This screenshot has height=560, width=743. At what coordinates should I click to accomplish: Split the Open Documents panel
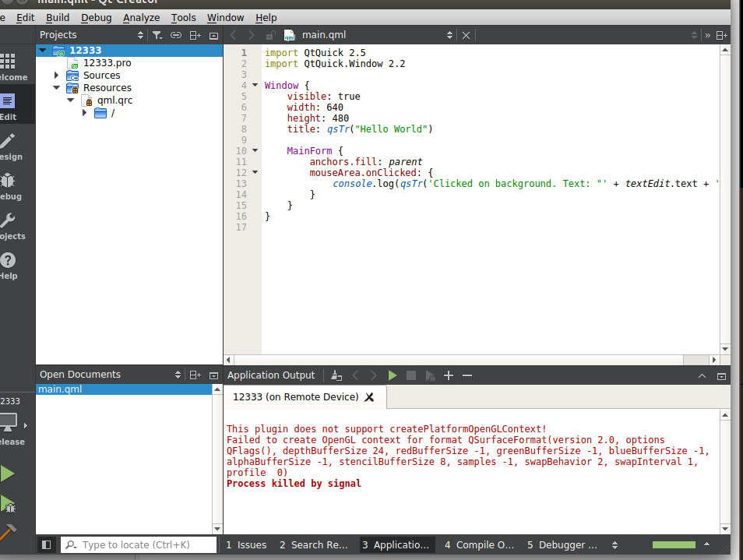195,375
